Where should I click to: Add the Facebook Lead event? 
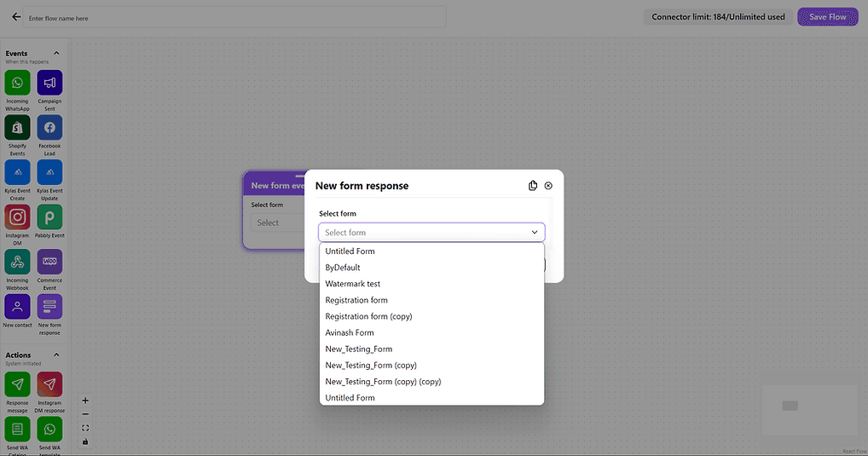click(49, 128)
